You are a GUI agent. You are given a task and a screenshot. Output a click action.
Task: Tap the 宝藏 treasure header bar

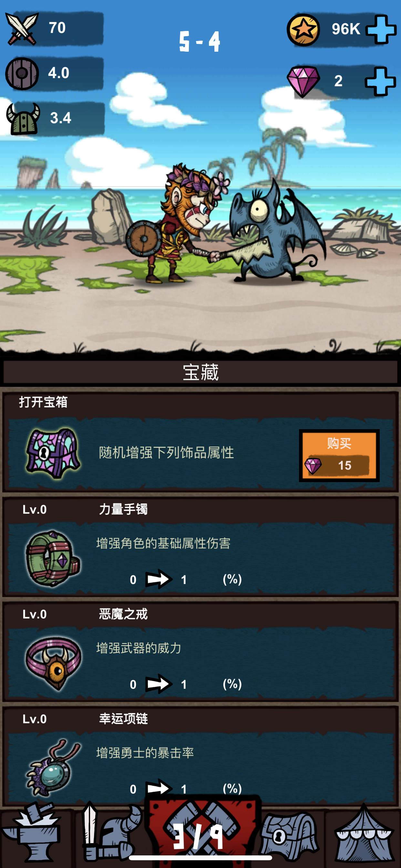coord(200,372)
